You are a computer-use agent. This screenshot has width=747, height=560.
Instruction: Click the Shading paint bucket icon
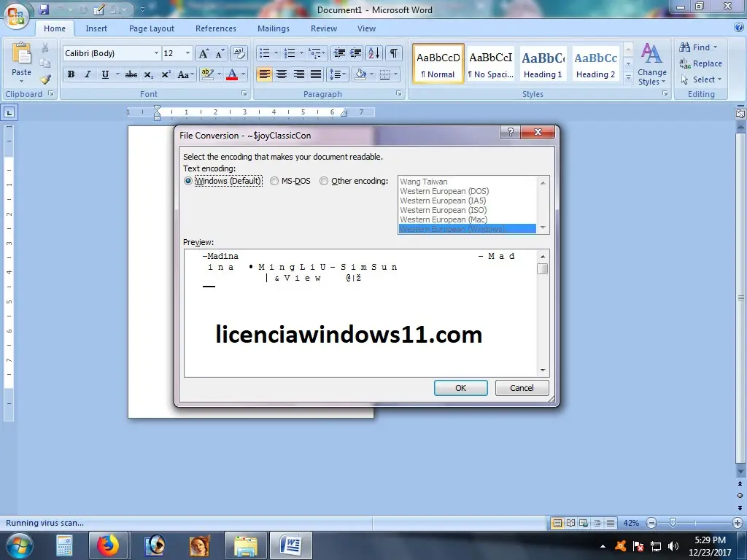pos(360,74)
